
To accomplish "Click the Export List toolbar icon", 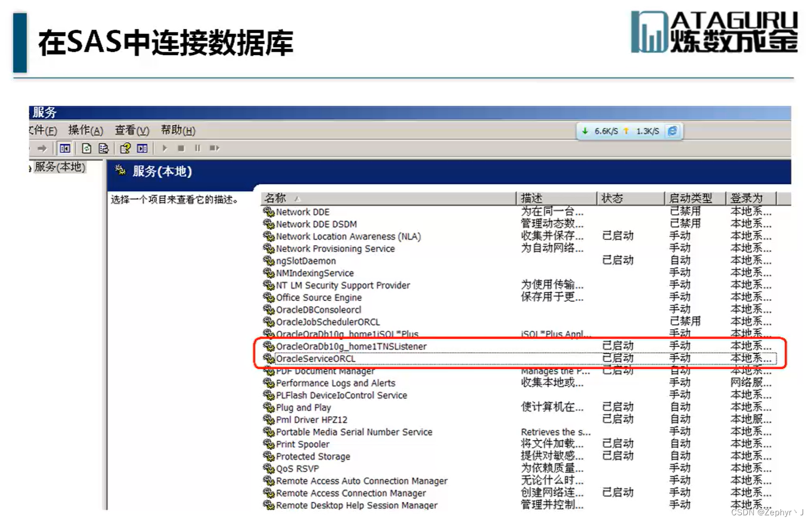I will [103, 148].
